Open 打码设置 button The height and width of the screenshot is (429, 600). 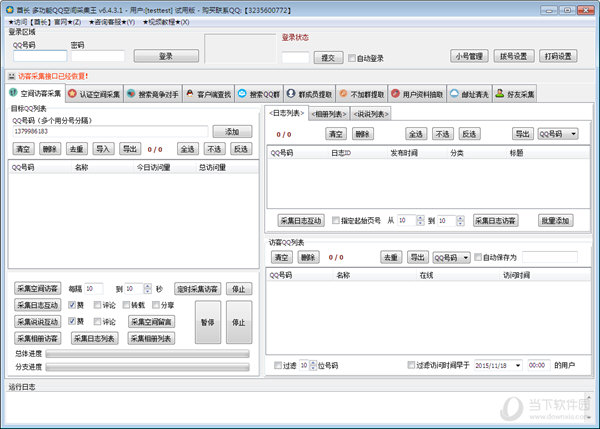pyautogui.click(x=558, y=56)
